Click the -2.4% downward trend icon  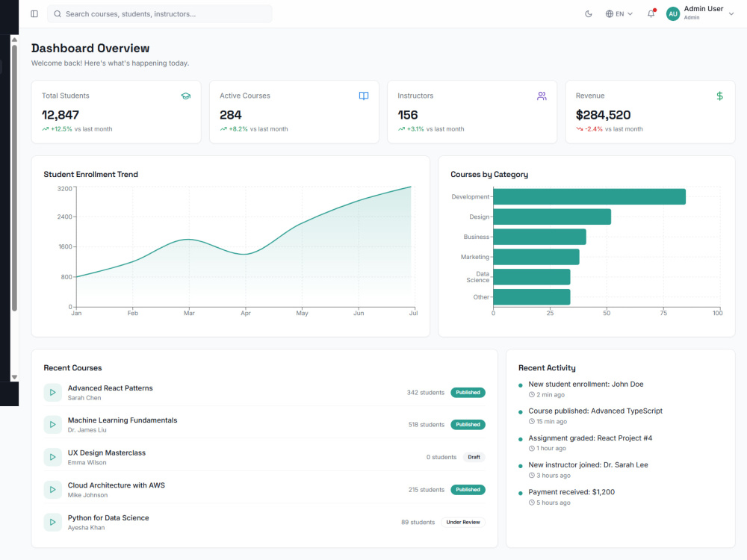click(x=580, y=129)
